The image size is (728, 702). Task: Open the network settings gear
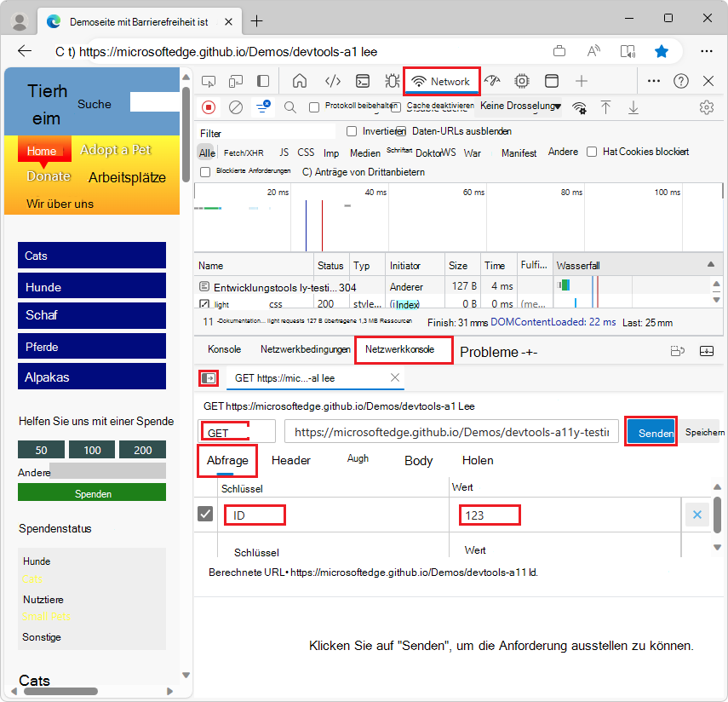(x=707, y=107)
